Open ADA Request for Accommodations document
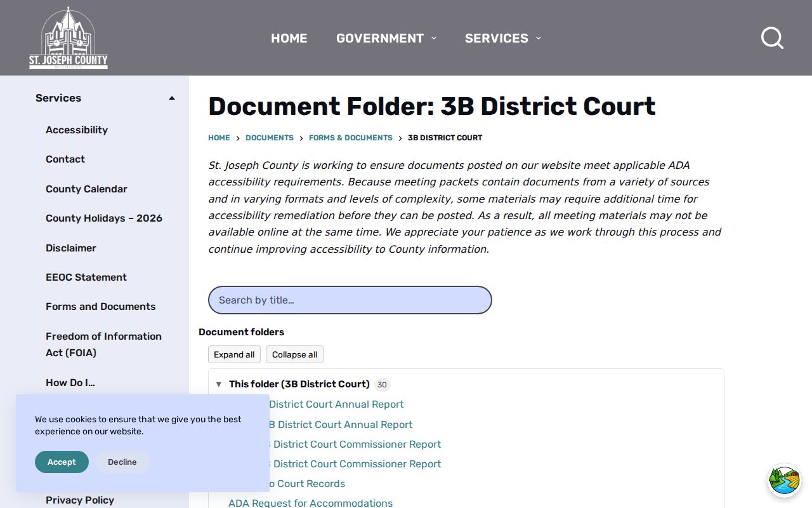Viewport: 812px width, 508px height. point(310,502)
